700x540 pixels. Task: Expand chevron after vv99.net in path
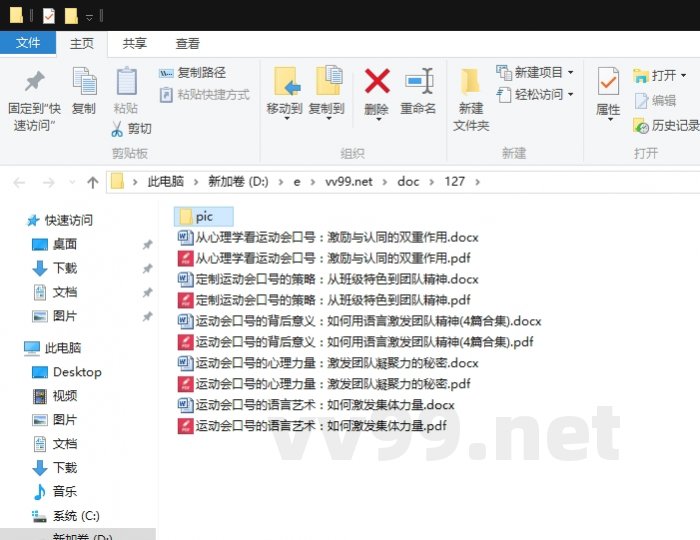[x=385, y=182]
